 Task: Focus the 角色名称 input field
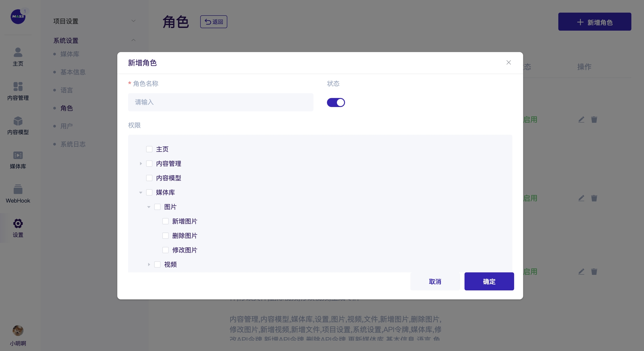[x=221, y=102]
